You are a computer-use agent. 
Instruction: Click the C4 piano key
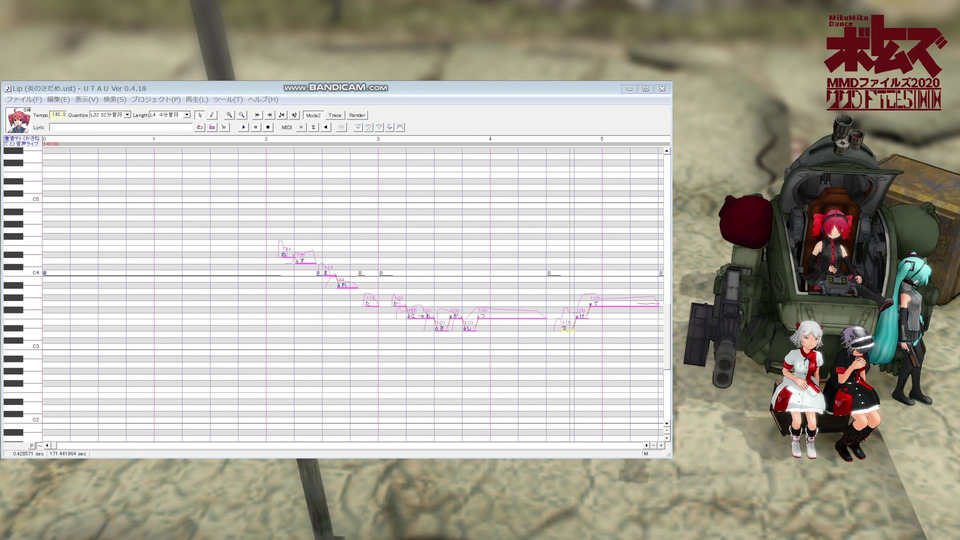23,273
